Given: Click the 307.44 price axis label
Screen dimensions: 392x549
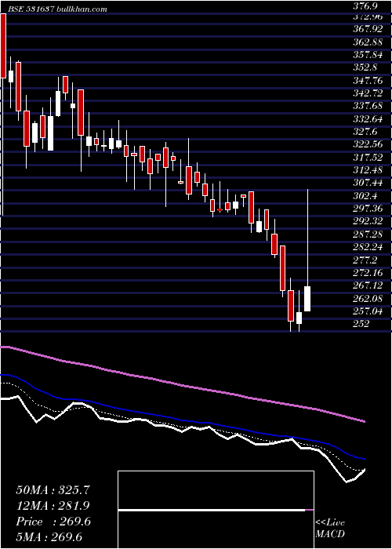Looking at the screenshot, I should point(368,184).
